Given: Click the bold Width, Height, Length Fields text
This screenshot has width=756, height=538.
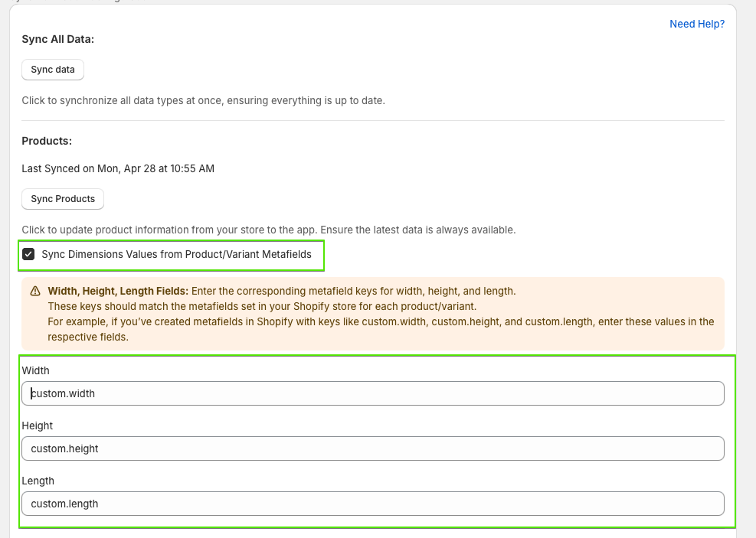Looking at the screenshot, I should click(118, 291).
